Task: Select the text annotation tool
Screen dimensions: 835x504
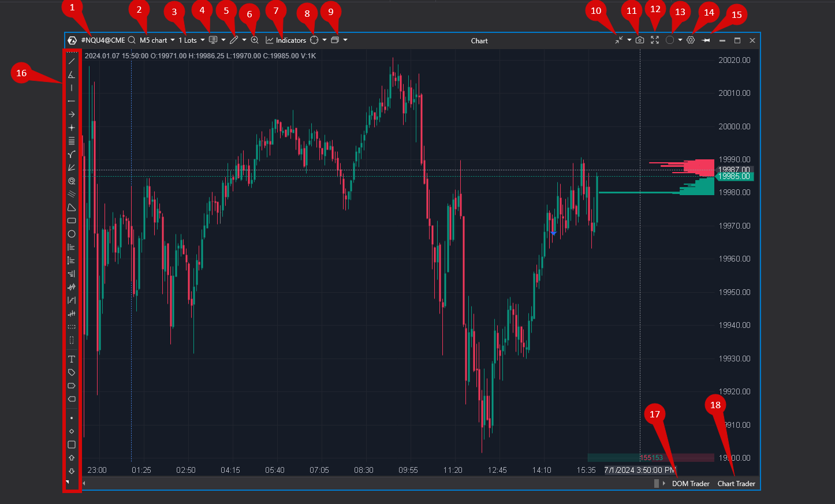Action: coord(72,359)
